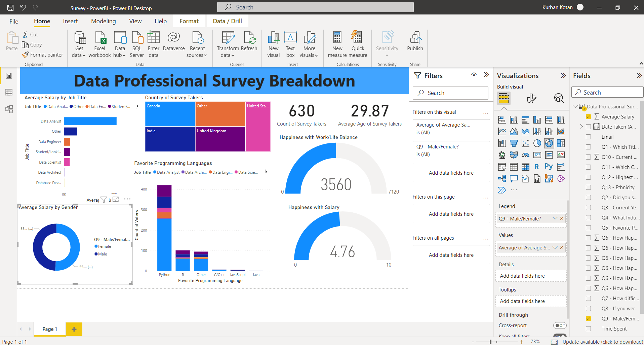Check the Email field checkbox
This screenshot has height=345, width=644.
pyautogui.click(x=588, y=137)
